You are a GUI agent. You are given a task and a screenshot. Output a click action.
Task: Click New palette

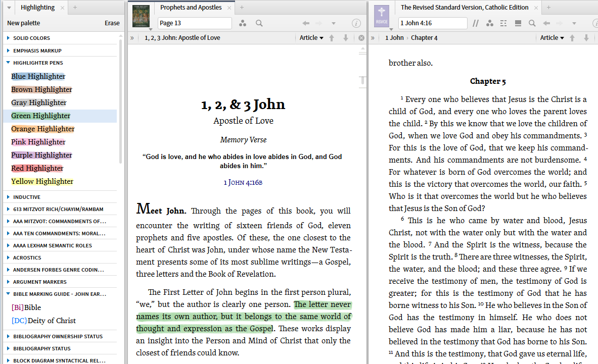coord(24,23)
